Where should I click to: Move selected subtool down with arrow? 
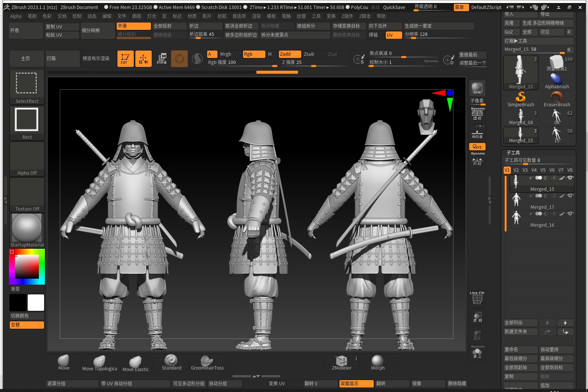coord(565,323)
